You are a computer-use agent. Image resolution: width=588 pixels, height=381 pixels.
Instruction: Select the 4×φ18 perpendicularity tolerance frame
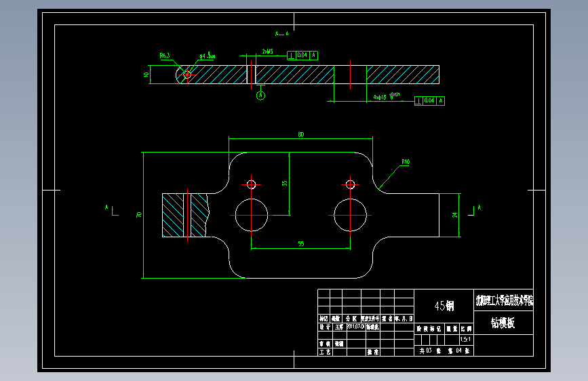429,101
